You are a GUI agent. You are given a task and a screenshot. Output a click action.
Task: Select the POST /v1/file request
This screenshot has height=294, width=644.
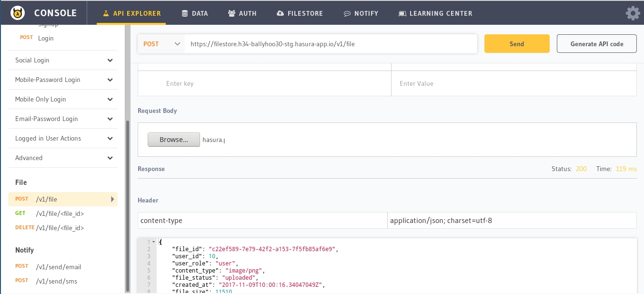pos(63,199)
